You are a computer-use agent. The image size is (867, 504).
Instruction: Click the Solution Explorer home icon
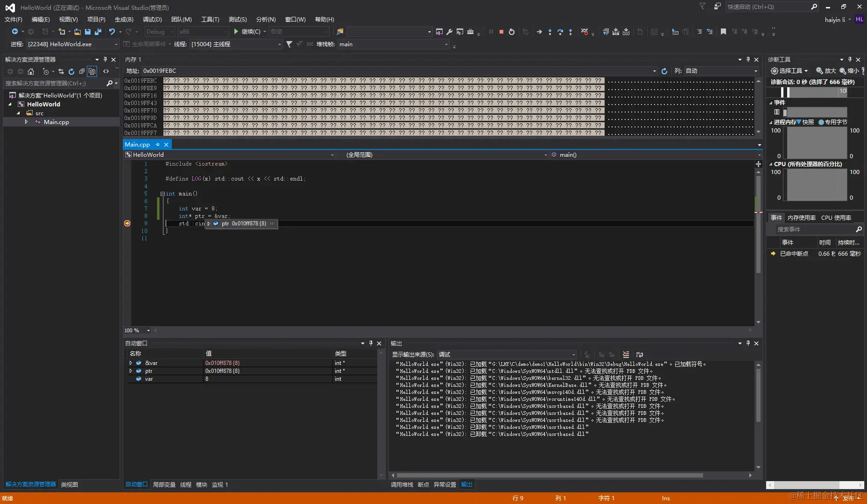tap(31, 71)
